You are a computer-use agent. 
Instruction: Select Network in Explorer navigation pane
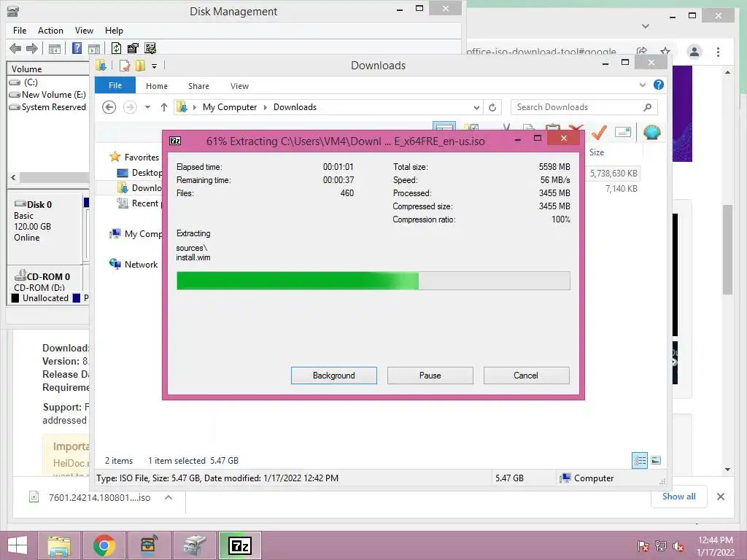point(134,264)
